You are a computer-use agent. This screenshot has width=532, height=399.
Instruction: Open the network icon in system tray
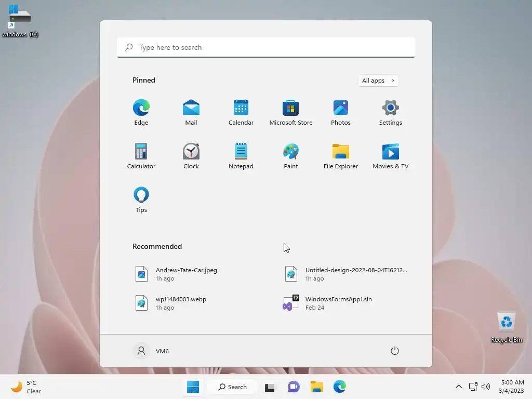pyautogui.click(x=473, y=387)
